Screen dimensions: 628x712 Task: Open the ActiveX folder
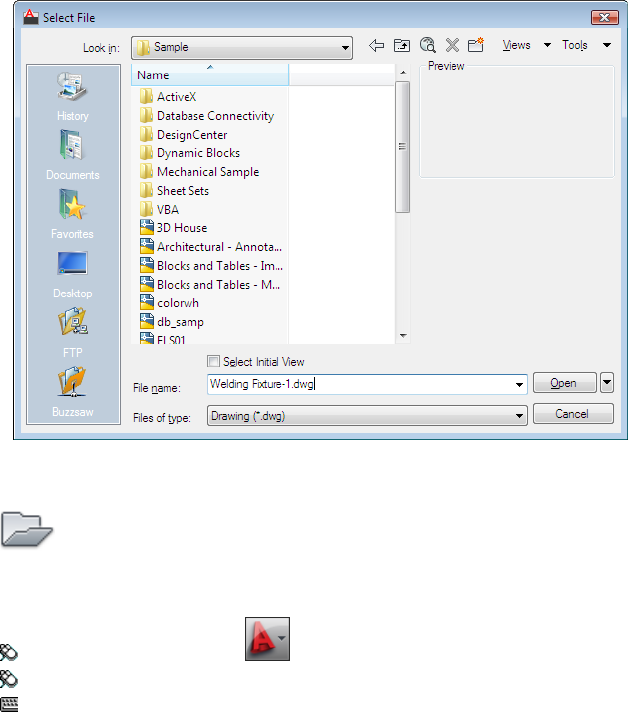168,97
